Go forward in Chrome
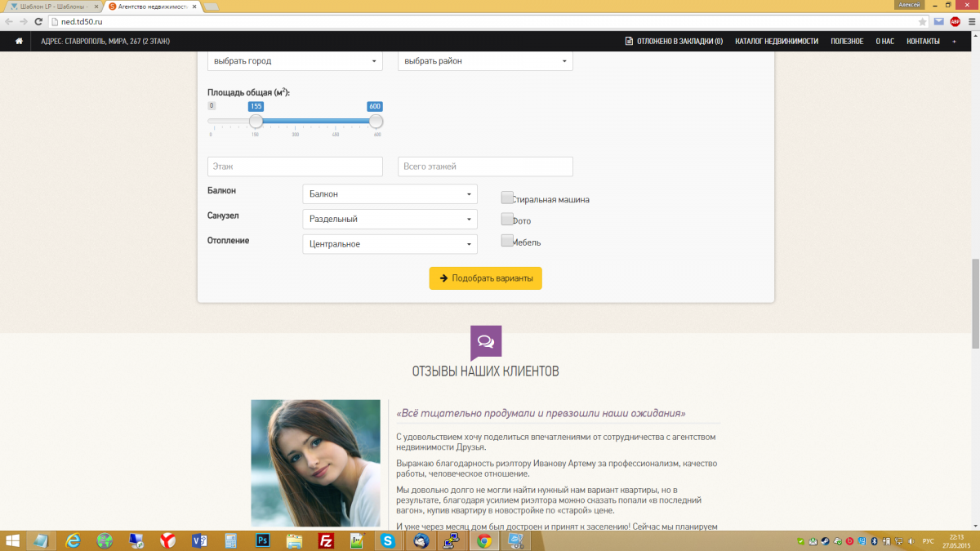The image size is (980, 551). click(23, 21)
